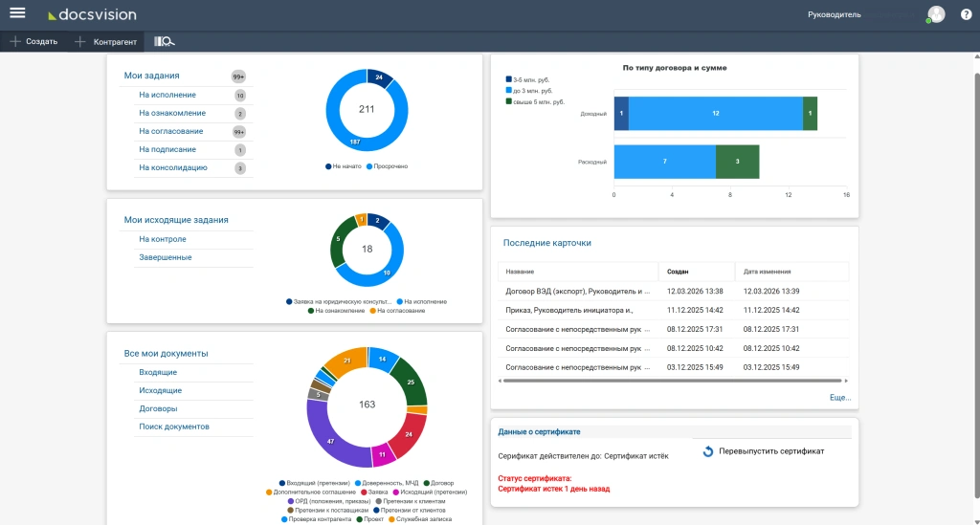Click the plus icon next to Создать
980x525 pixels.
tap(15, 41)
